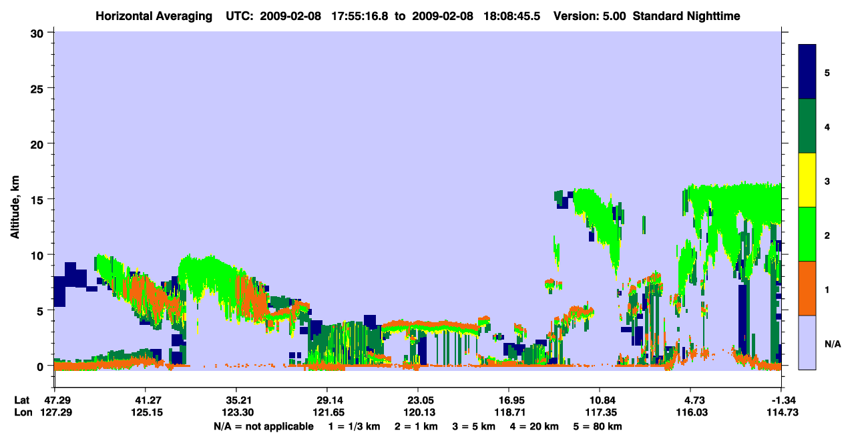This screenshot has width=868, height=445.
Task: Click the altitude tick label 25
Action: (x=39, y=88)
